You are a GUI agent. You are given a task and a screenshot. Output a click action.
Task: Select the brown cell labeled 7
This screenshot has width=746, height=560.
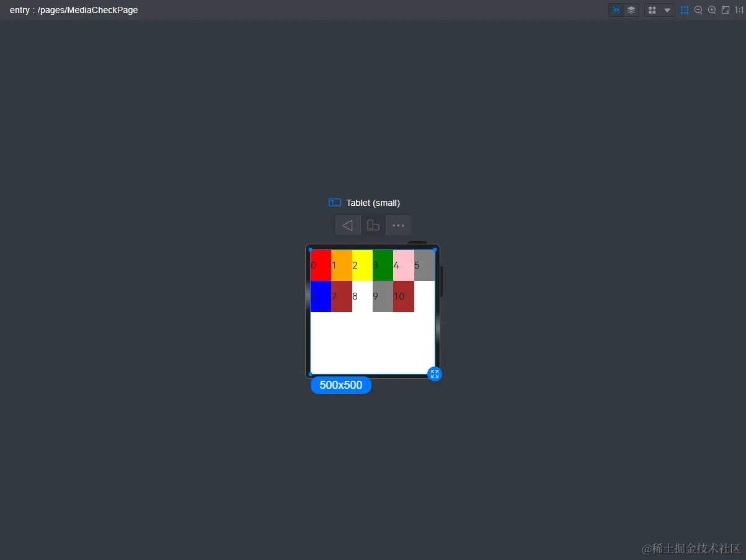pos(342,296)
